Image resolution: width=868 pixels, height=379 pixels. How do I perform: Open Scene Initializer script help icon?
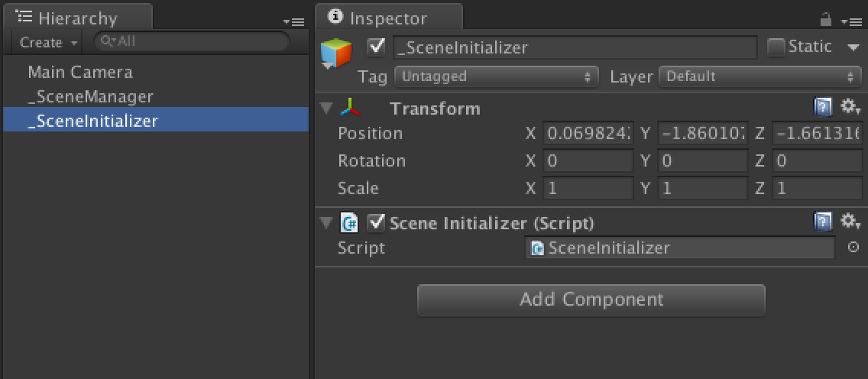[x=823, y=222]
